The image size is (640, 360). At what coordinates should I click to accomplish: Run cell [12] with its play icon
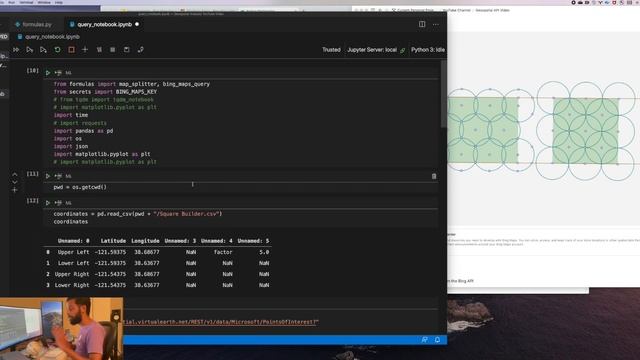point(48,203)
